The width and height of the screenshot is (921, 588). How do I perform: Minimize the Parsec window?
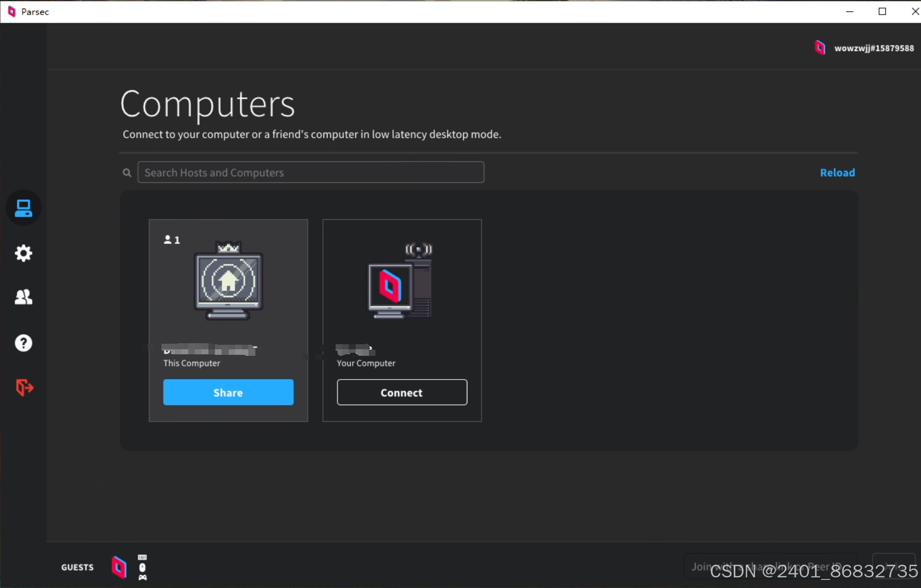(x=850, y=11)
